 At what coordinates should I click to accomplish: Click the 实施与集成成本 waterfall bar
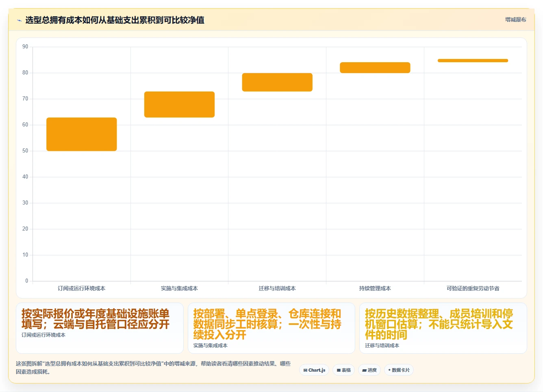pos(179,105)
